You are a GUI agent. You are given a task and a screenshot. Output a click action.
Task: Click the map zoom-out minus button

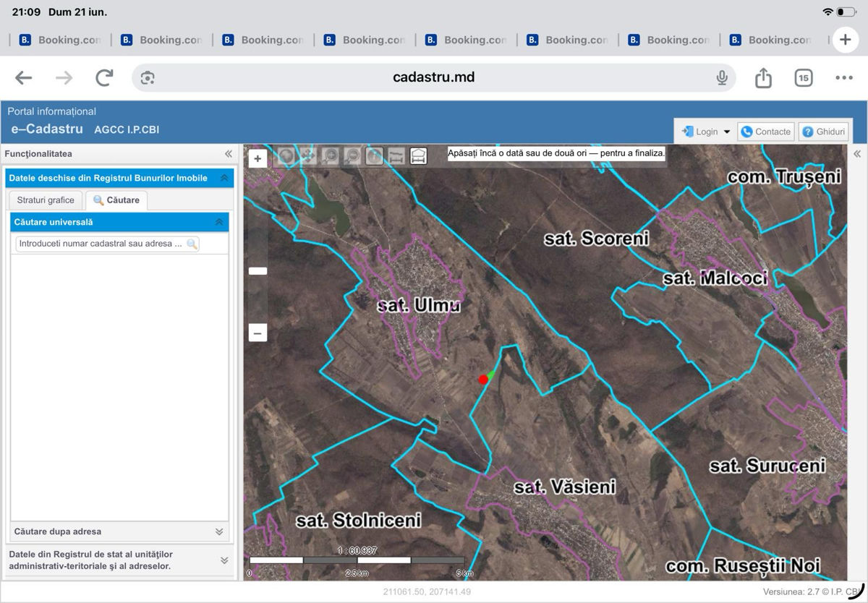click(258, 333)
